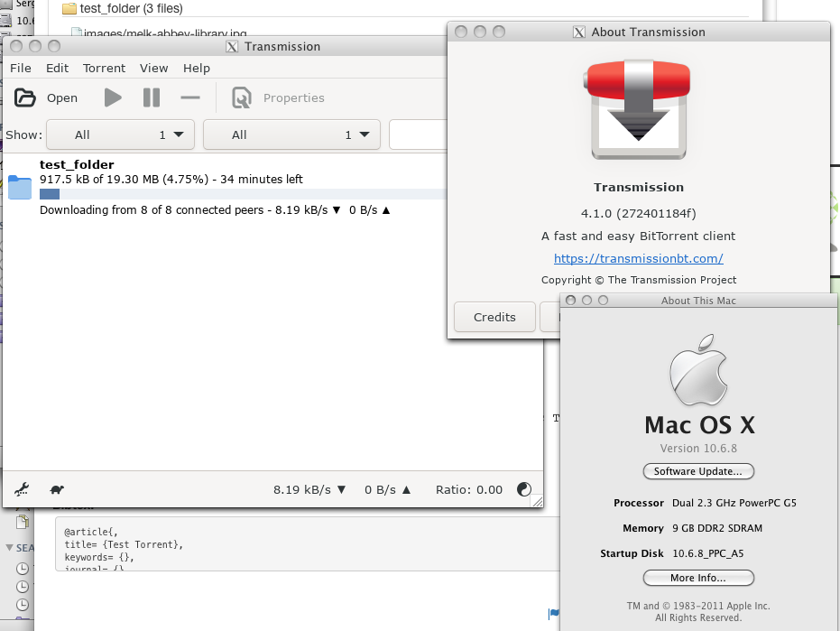Select the test_folder torrent row
Screen dimensions: 840x631
tap(225, 187)
